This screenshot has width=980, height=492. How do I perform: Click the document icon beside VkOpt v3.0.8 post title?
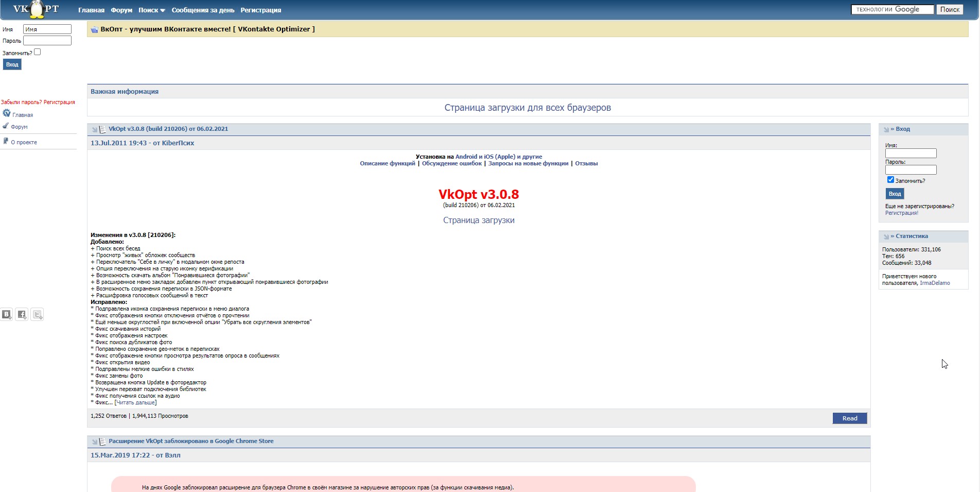[102, 129]
